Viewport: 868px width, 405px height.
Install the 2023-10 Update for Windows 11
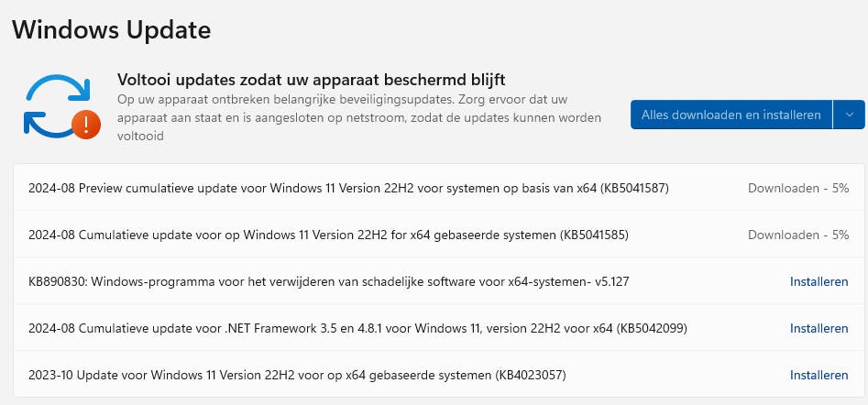click(x=819, y=375)
